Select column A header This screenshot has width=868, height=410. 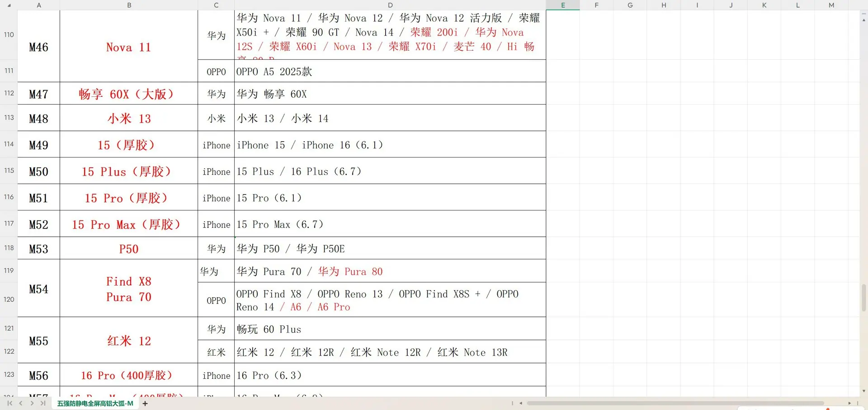click(39, 5)
